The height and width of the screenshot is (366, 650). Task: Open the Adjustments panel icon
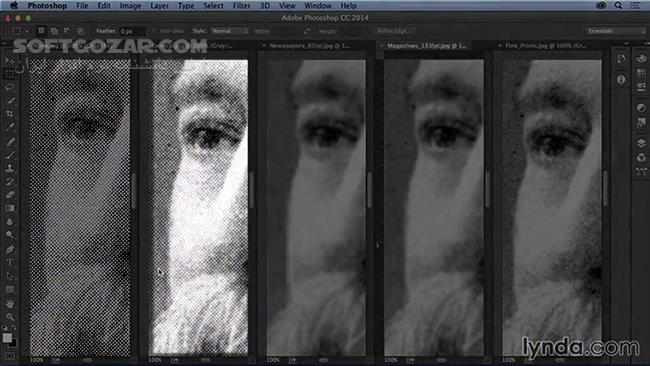[641, 108]
